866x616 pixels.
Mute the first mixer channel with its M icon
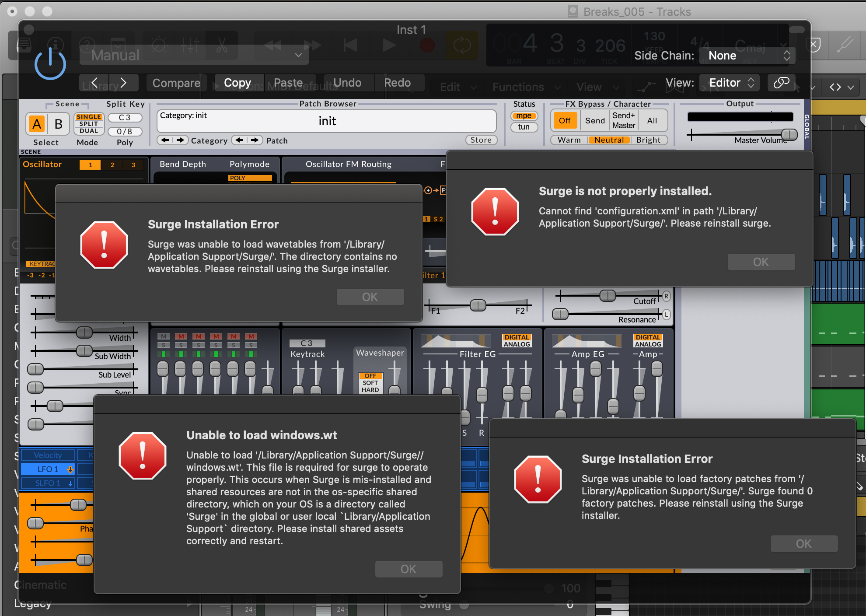click(163, 336)
